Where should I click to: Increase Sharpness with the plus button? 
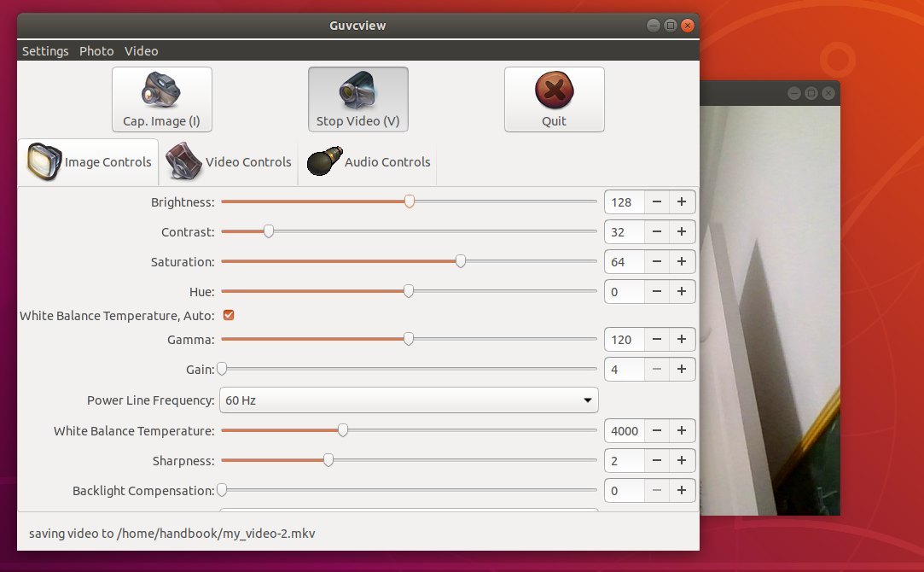pos(682,460)
